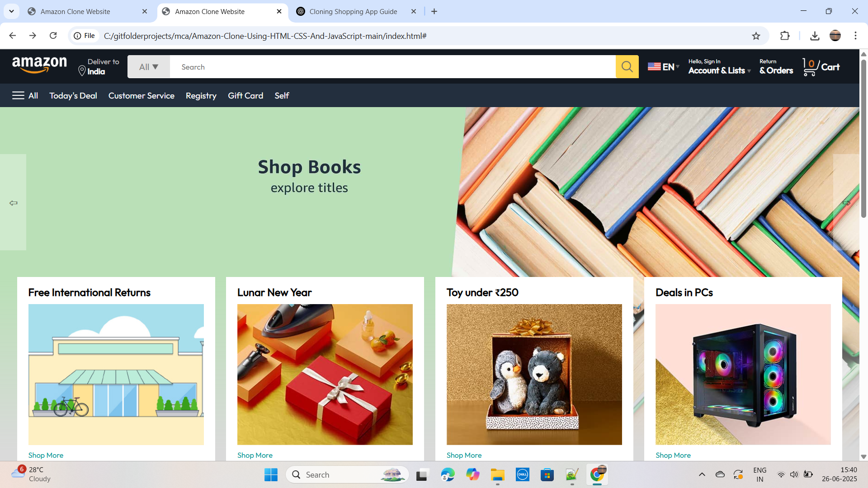Select Customer Service in navigation bar

click(142, 95)
